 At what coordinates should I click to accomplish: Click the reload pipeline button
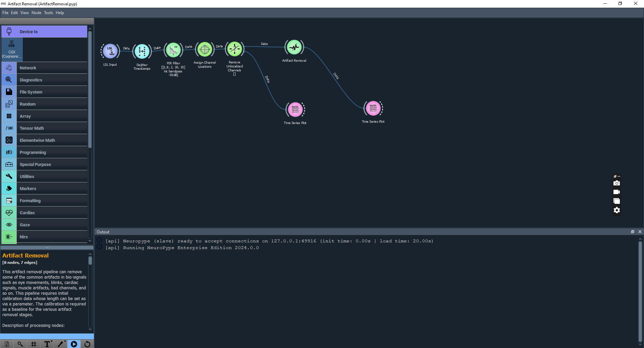[87, 344]
